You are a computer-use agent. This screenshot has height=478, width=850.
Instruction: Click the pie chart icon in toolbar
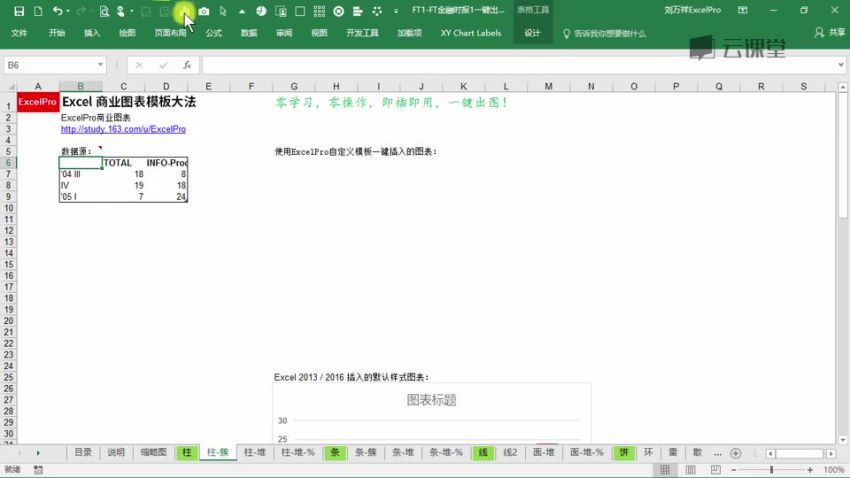261,11
